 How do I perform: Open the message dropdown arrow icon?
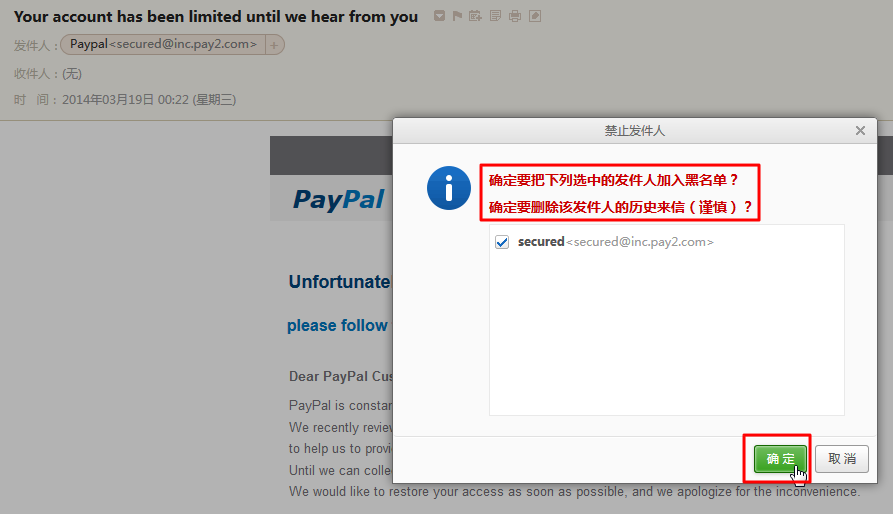coord(439,16)
